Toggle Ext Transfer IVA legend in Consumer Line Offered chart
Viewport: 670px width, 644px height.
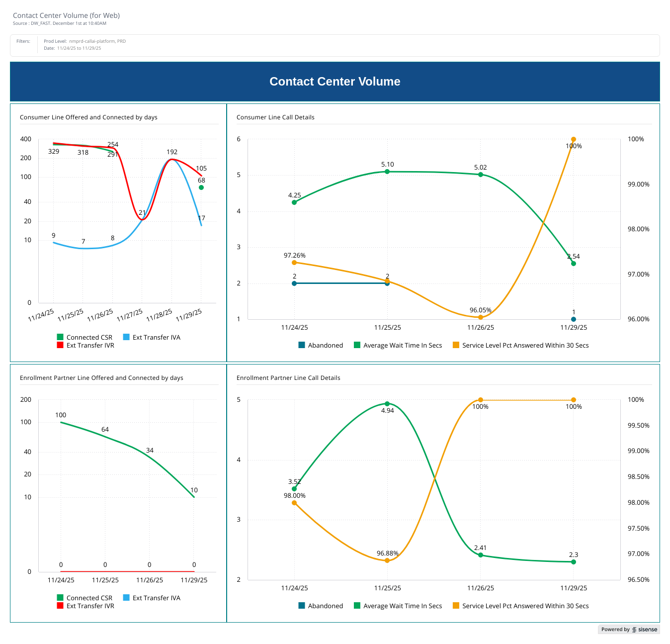click(x=151, y=337)
